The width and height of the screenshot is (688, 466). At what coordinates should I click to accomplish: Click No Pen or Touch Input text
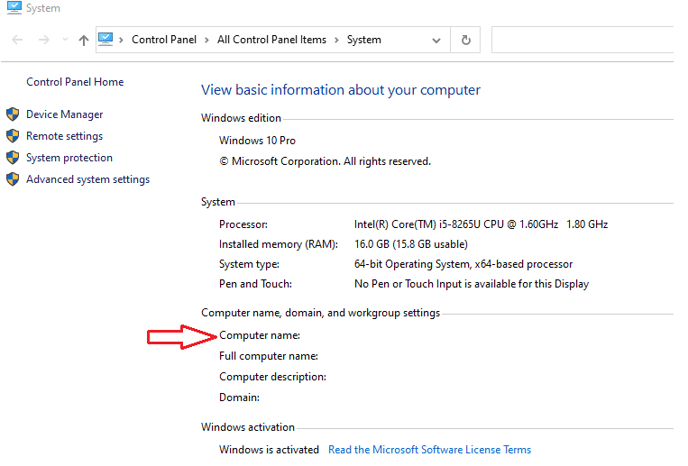point(471,284)
